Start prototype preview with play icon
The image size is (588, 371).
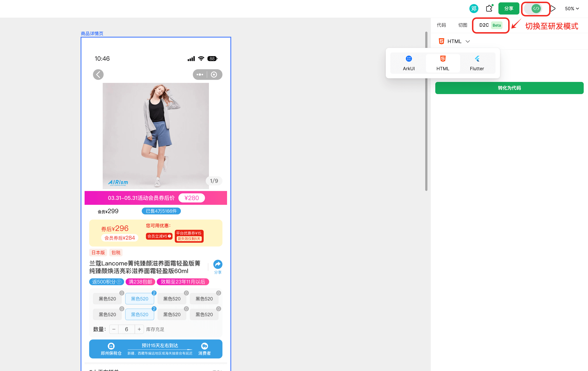(x=553, y=9)
